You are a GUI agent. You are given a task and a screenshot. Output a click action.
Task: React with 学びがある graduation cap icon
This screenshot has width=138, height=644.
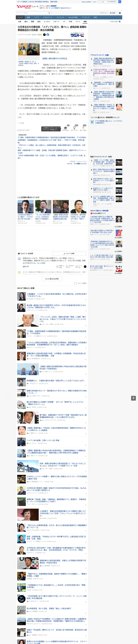pyautogui.click(x=65, y=128)
